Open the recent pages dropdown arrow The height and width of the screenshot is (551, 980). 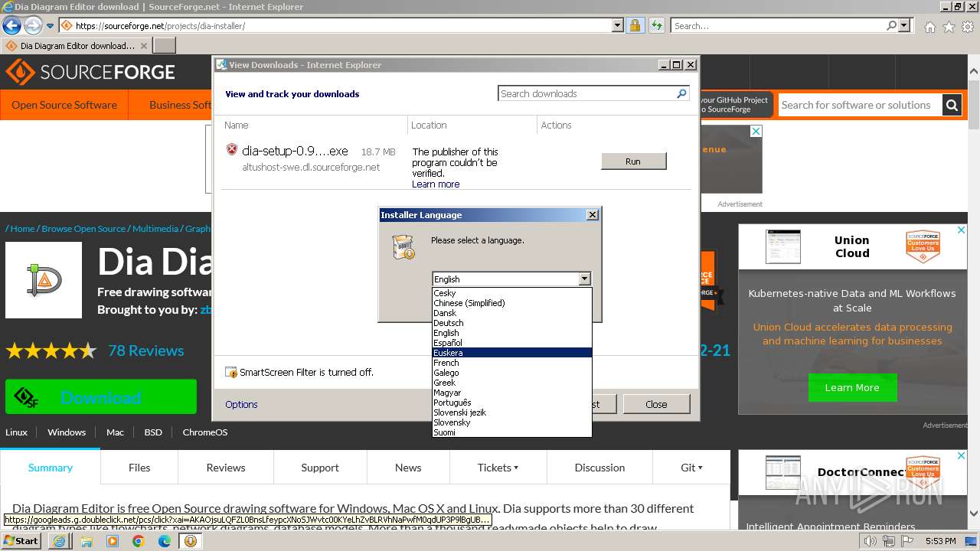[x=50, y=26]
